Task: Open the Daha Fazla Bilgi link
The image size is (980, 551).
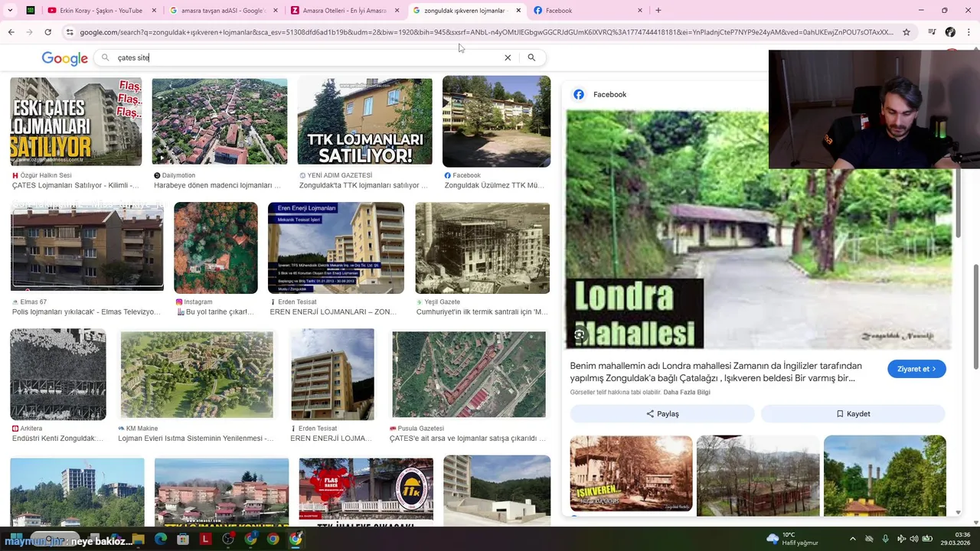Action: pyautogui.click(x=687, y=393)
